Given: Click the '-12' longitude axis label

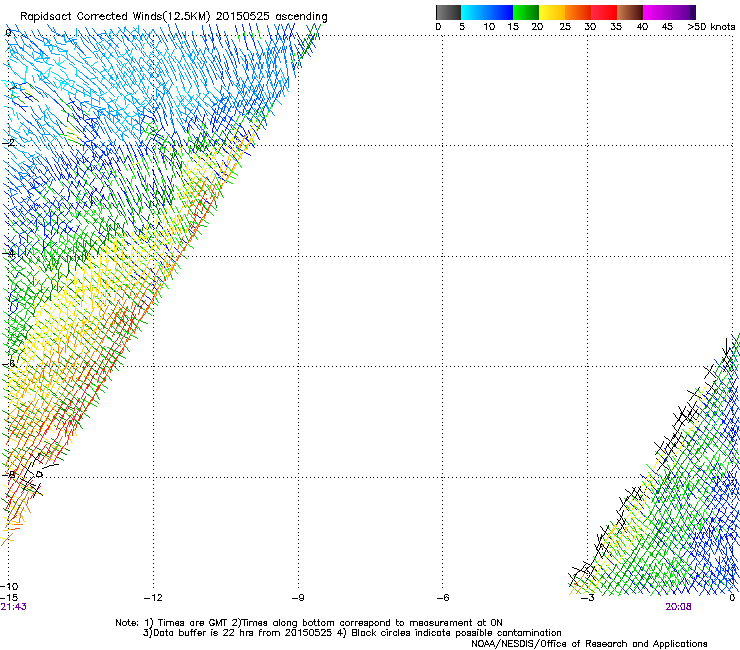Looking at the screenshot, I should tap(153, 598).
